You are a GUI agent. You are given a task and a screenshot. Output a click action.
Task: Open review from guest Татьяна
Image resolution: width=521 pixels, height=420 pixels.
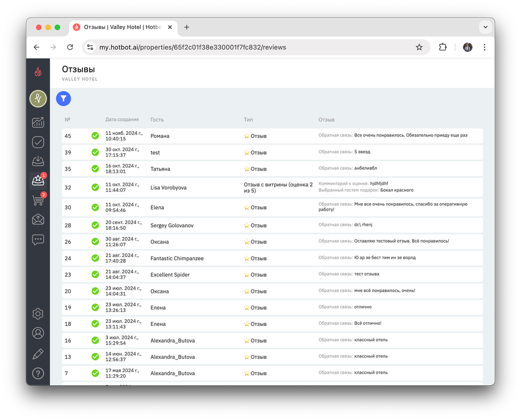[272, 169]
